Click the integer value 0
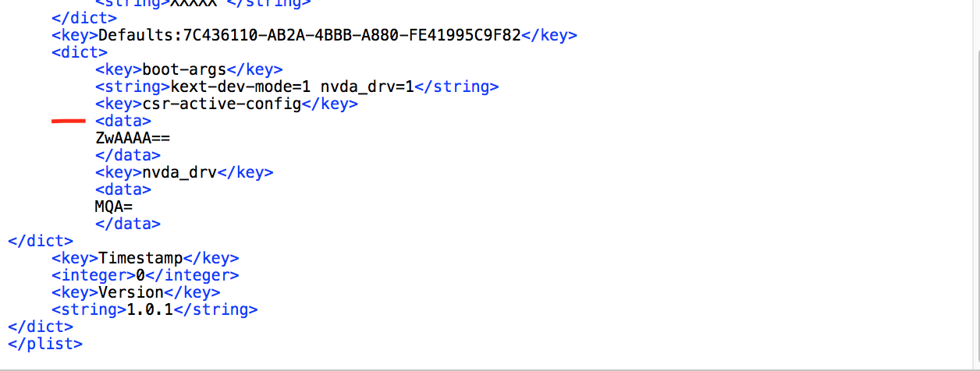 (x=141, y=275)
